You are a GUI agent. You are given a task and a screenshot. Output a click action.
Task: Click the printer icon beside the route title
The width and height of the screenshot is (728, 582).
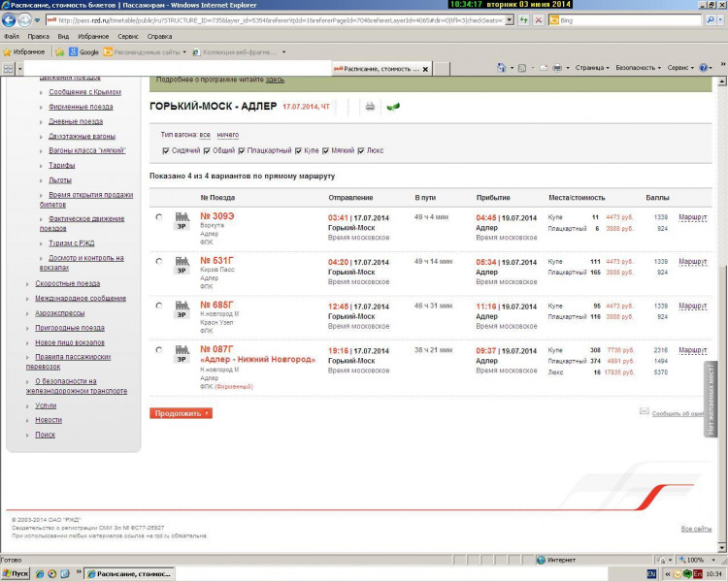pyautogui.click(x=370, y=107)
